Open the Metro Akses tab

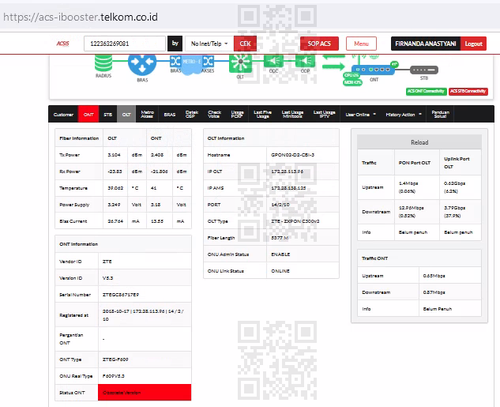point(147,114)
